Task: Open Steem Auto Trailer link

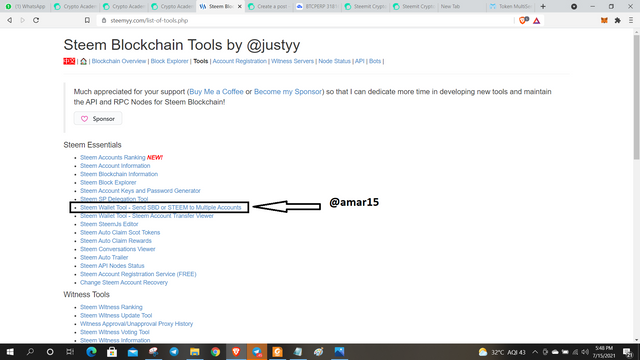Action: (104, 258)
